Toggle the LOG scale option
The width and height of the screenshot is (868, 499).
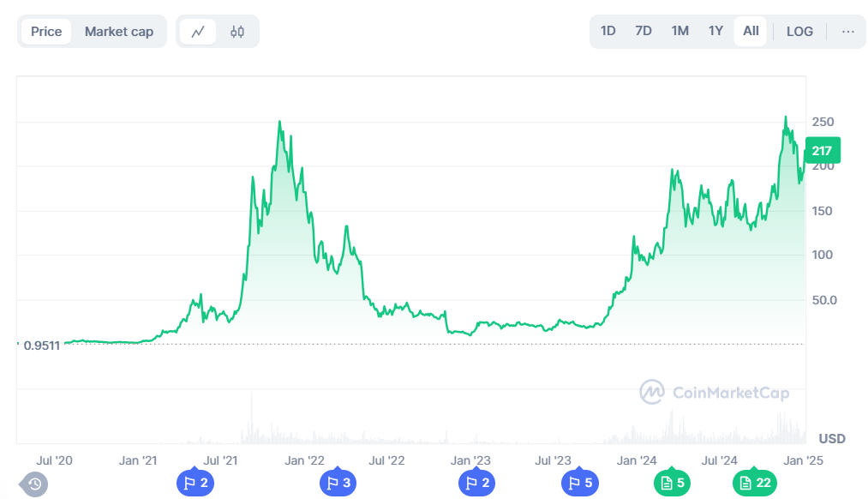tap(799, 32)
